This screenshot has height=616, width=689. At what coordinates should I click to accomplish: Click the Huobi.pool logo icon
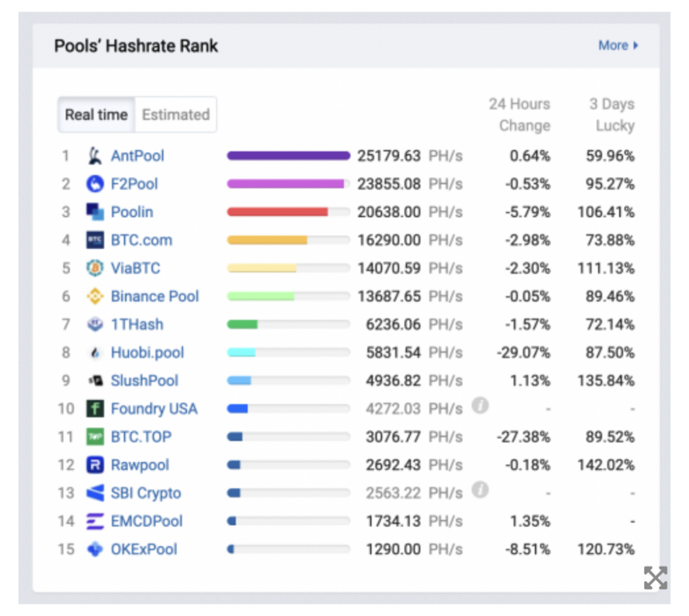95,352
